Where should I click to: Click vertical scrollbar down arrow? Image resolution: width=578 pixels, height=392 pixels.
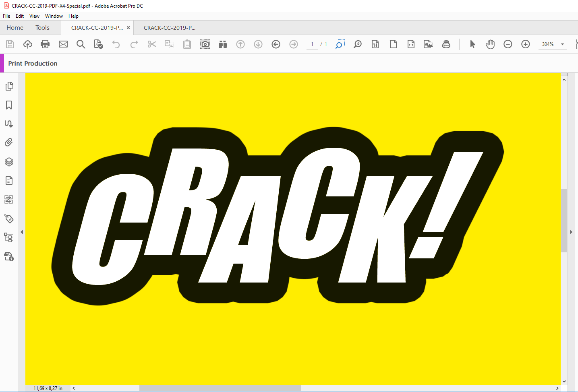point(564,382)
